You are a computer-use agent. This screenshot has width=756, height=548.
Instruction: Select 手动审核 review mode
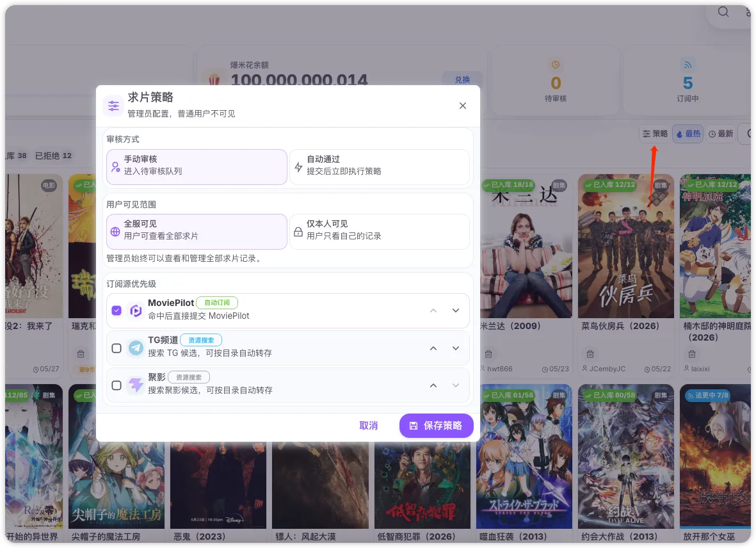197,166
